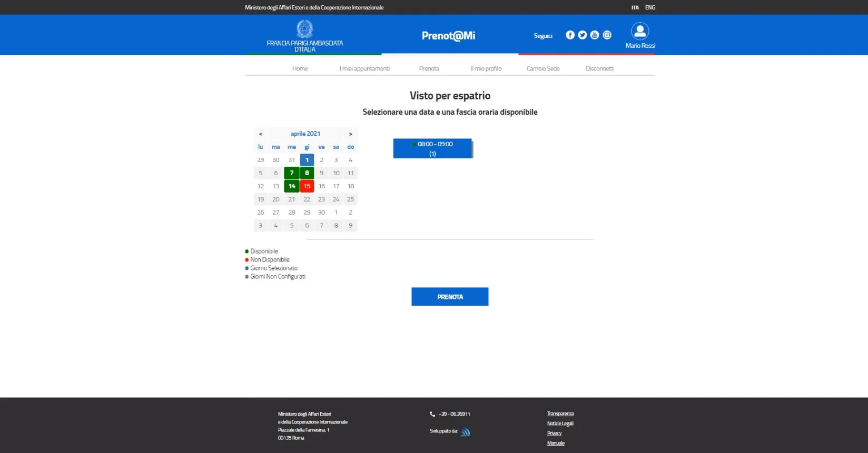Open the Instagram social icon
This screenshot has width=868, height=453.
pyautogui.click(x=607, y=35)
